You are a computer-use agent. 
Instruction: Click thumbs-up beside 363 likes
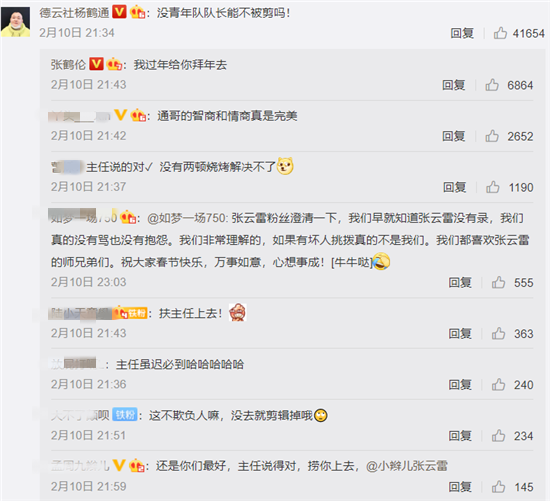point(498,333)
